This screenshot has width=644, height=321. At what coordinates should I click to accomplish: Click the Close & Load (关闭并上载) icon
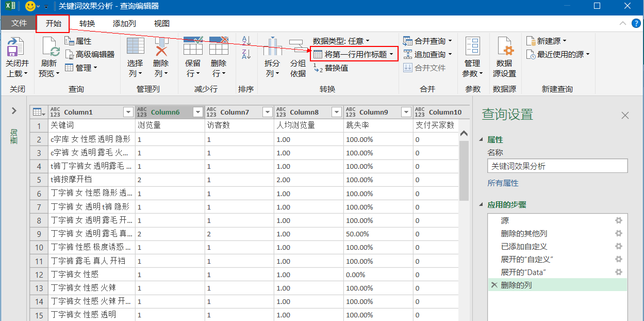tap(17, 48)
